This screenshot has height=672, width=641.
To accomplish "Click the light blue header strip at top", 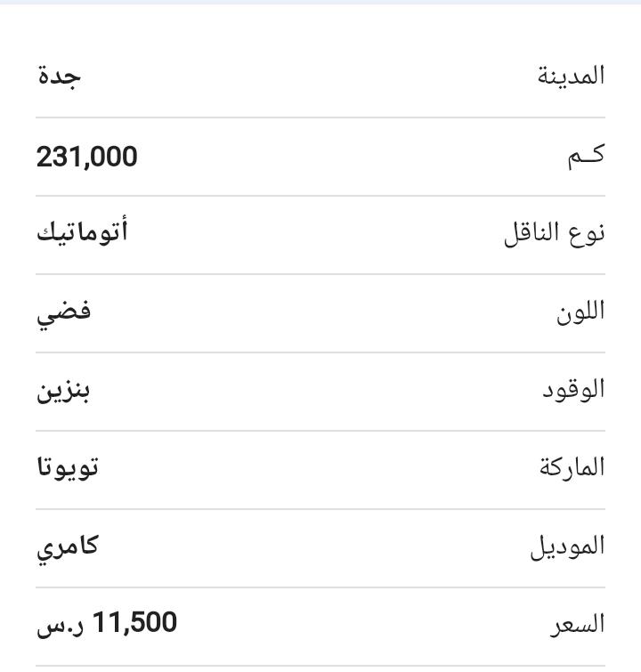I will tap(320, 2).
